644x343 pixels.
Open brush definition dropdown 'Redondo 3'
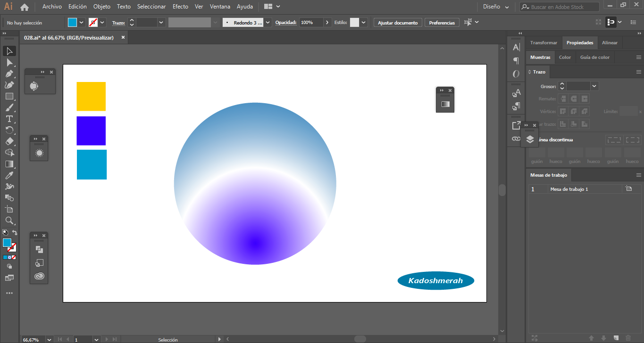click(x=268, y=23)
